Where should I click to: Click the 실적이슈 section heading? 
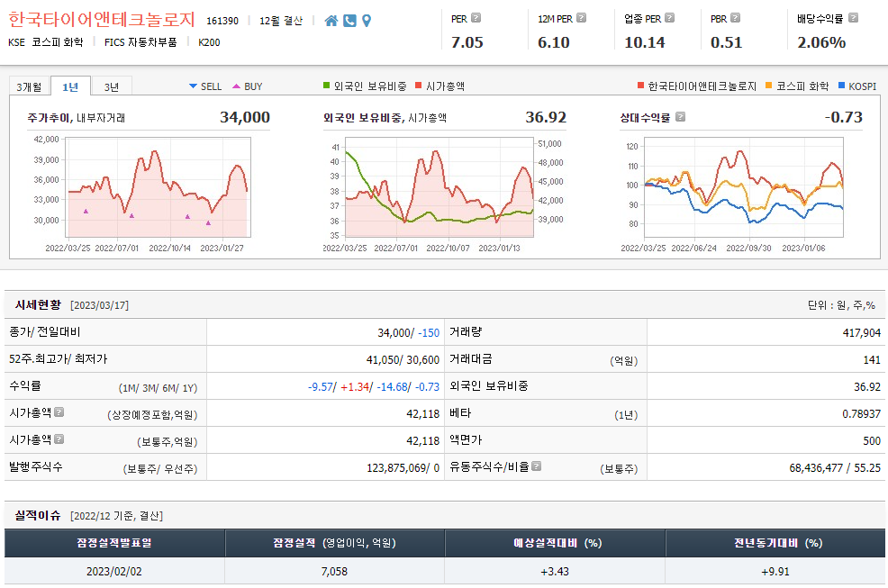click(38, 515)
